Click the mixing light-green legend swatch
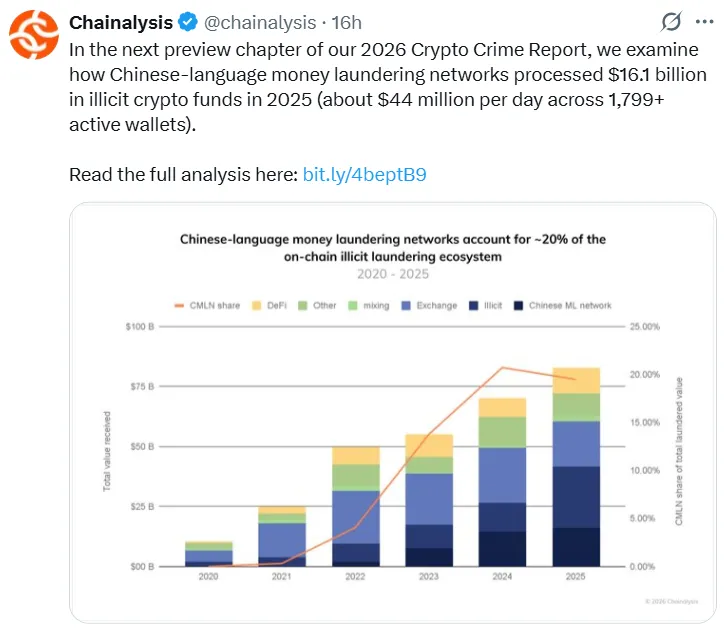727x641 pixels. pos(352,305)
